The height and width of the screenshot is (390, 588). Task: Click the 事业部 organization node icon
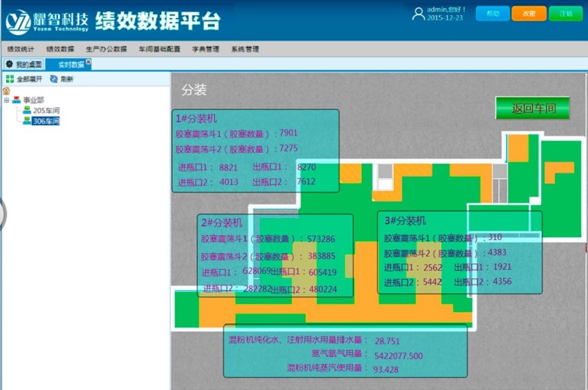(x=17, y=100)
